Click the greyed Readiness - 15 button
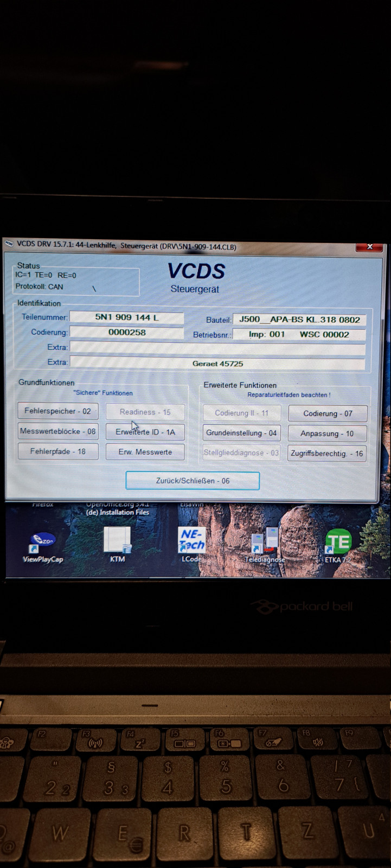The width and height of the screenshot is (391, 868). [145, 412]
